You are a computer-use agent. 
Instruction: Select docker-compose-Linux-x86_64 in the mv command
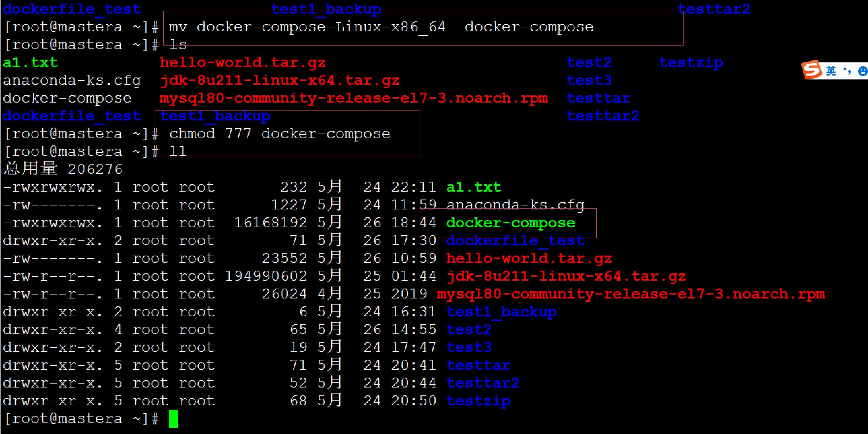(321, 27)
